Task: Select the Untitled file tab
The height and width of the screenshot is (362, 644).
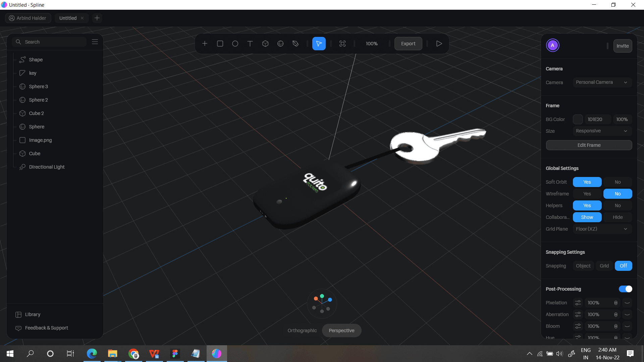Action: (68, 18)
